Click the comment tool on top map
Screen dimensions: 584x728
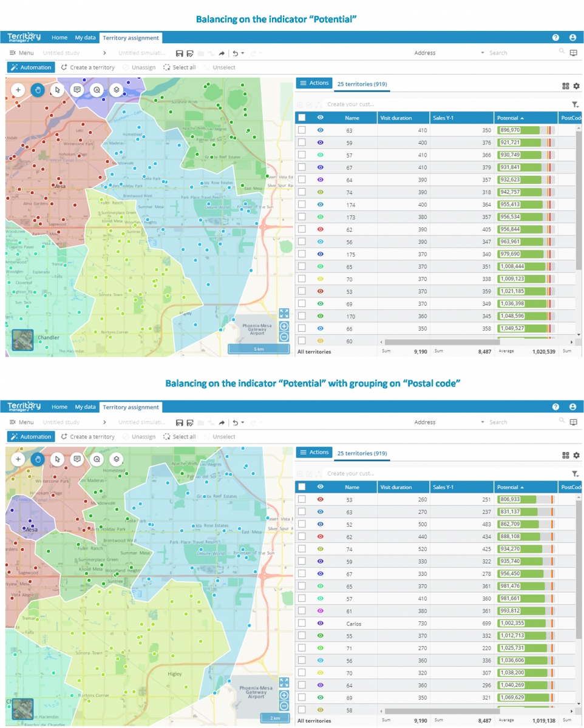tap(77, 90)
